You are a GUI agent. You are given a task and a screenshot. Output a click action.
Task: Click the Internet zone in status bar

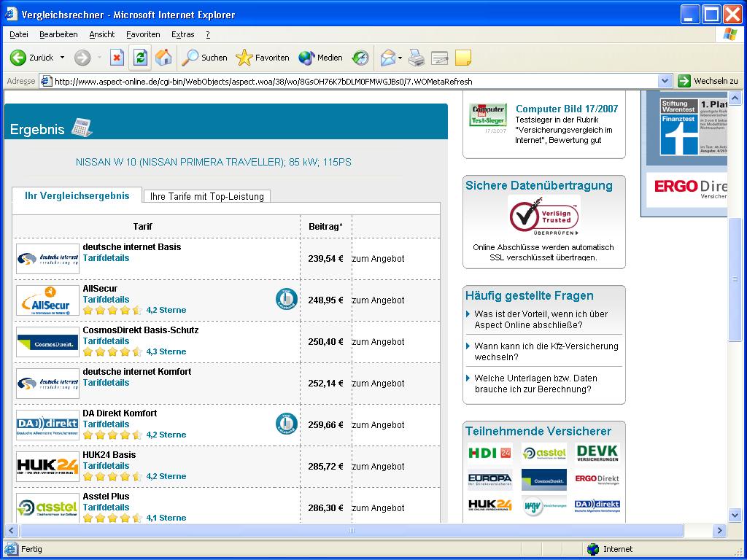coord(611,549)
